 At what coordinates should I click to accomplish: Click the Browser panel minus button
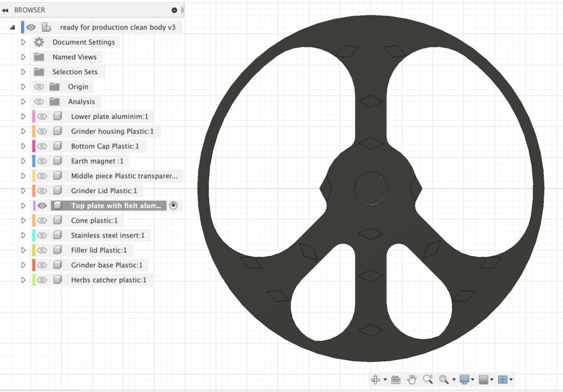(x=174, y=10)
